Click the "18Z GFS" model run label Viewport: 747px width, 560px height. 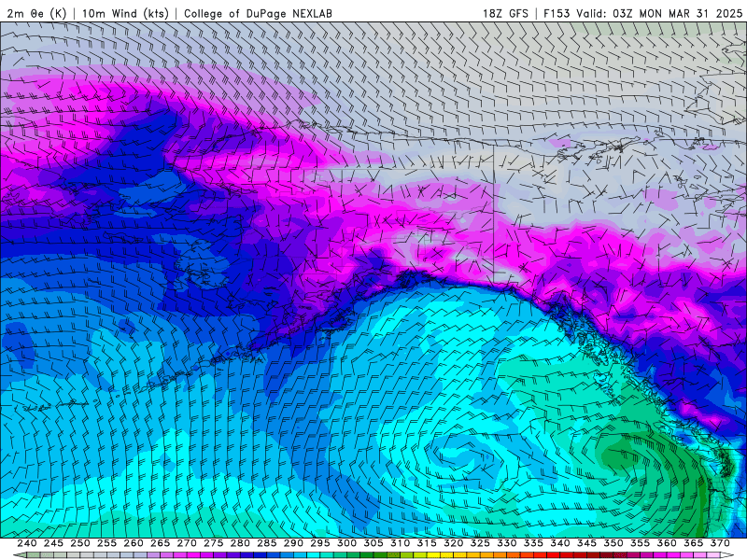point(505,13)
